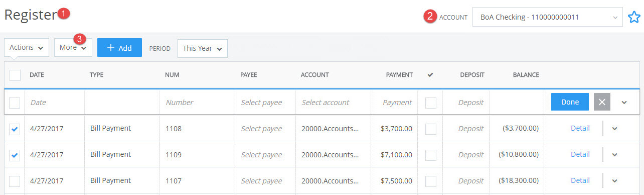Expand row options arrow for check 1108
Image resolution: width=644 pixels, height=195 pixels.
(x=614, y=128)
